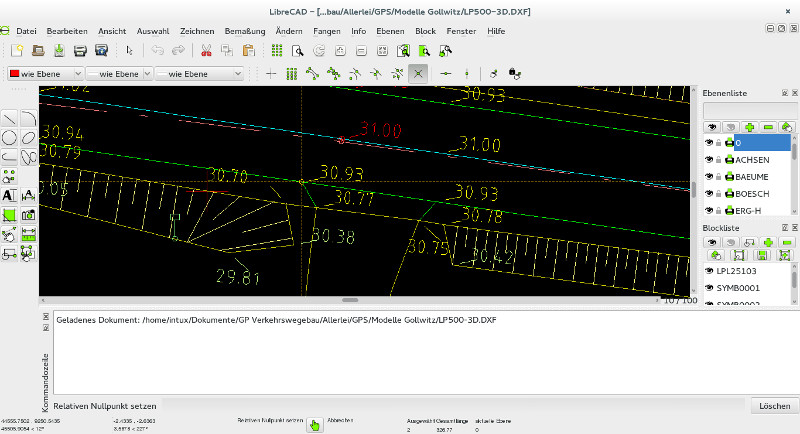The height and width of the screenshot is (434, 800).
Task: Select the Ellipse drawing tool
Action: pyautogui.click(x=29, y=138)
